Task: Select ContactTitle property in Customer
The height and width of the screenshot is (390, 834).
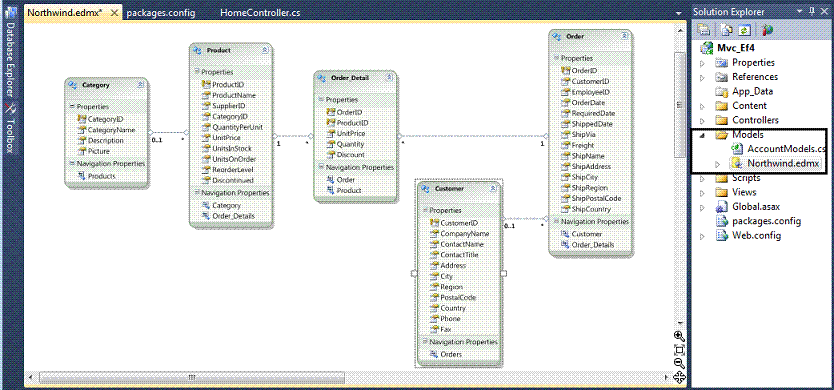Action: [459, 255]
